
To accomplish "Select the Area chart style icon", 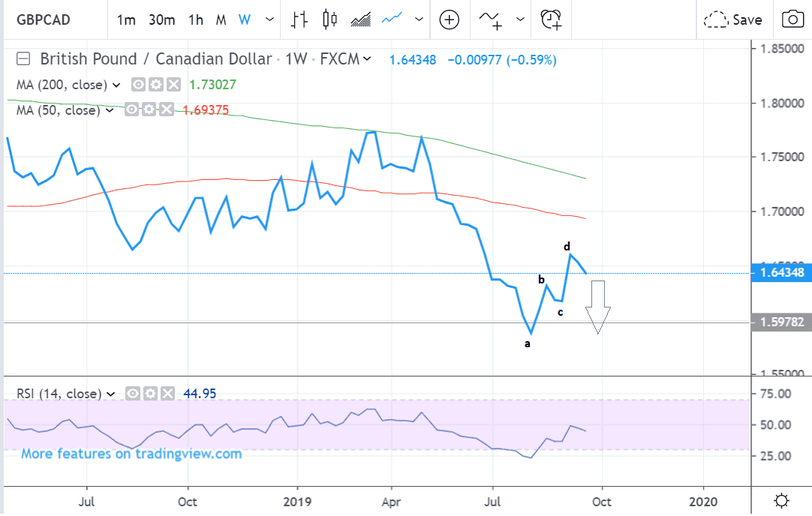I will (360, 19).
